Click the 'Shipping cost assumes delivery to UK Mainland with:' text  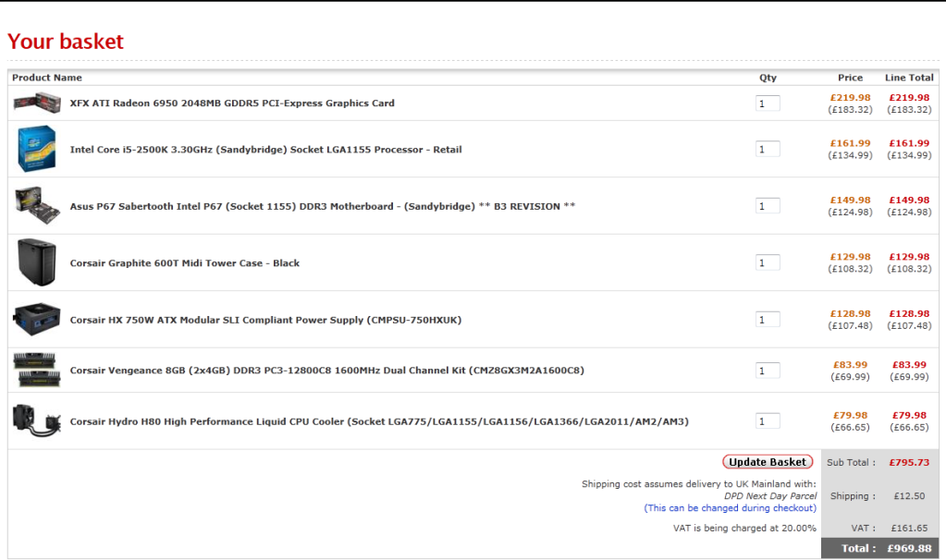(x=699, y=484)
